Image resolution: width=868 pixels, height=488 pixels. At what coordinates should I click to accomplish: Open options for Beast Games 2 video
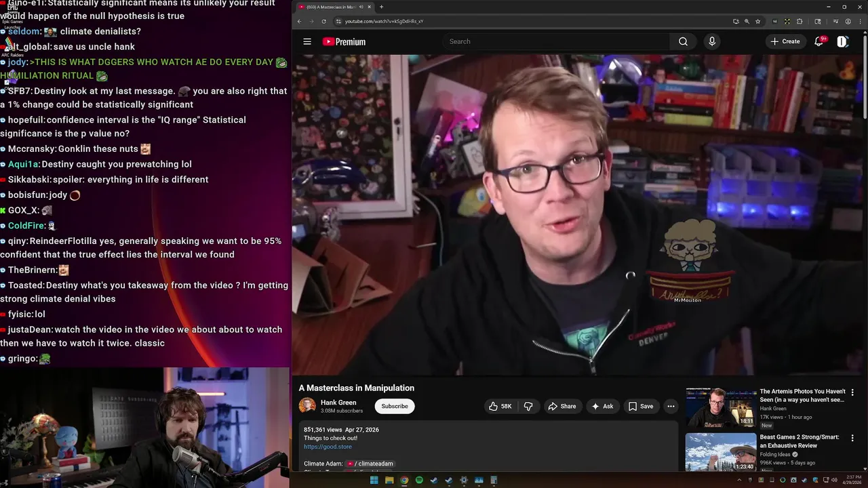click(852, 438)
